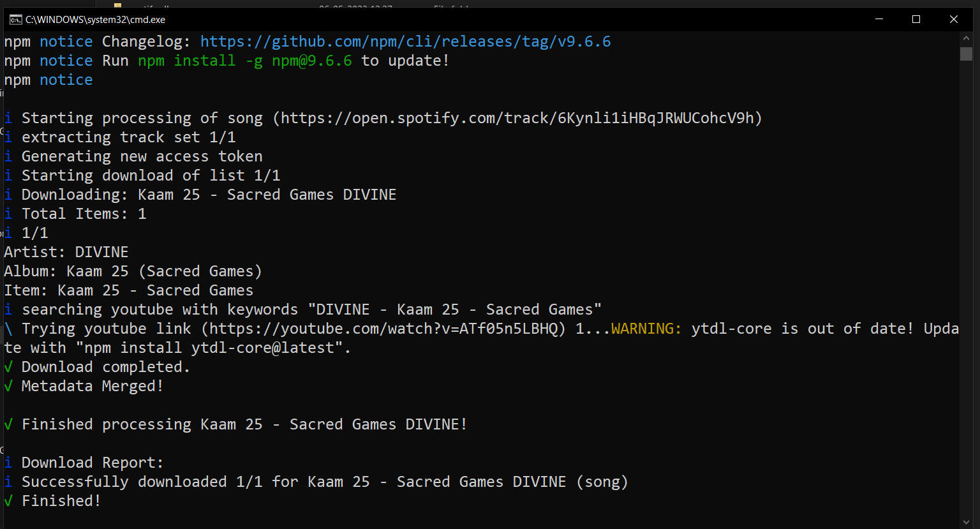Screen dimensions: 980x529
Task: Select the searching youtube with keywords line
Action: (300, 309)
